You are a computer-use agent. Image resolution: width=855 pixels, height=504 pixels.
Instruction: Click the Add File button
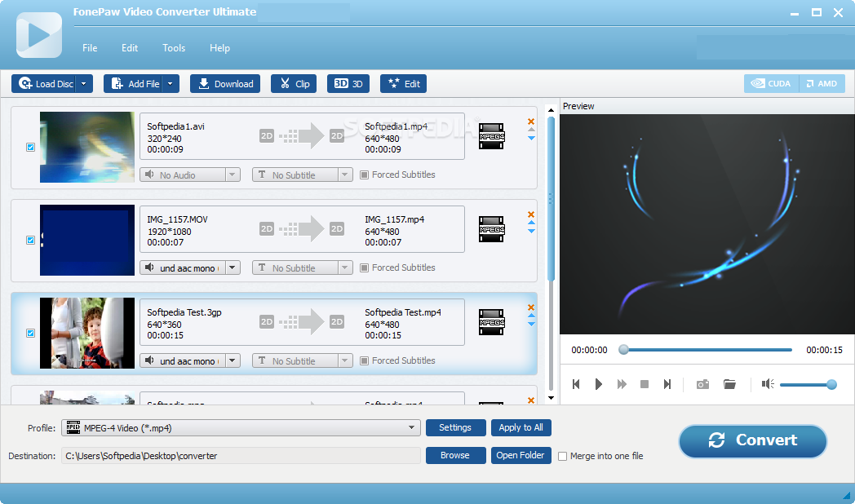tap(133, 84)
